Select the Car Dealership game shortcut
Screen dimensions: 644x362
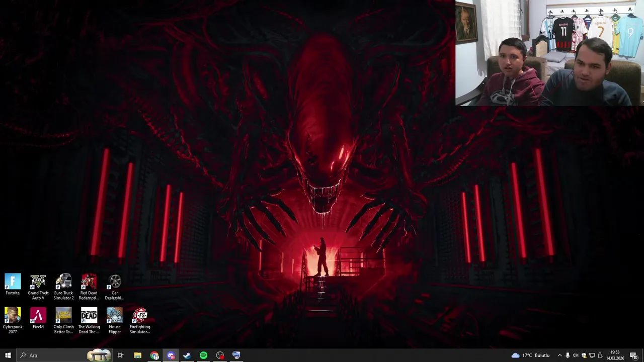[x=114, y=287]
